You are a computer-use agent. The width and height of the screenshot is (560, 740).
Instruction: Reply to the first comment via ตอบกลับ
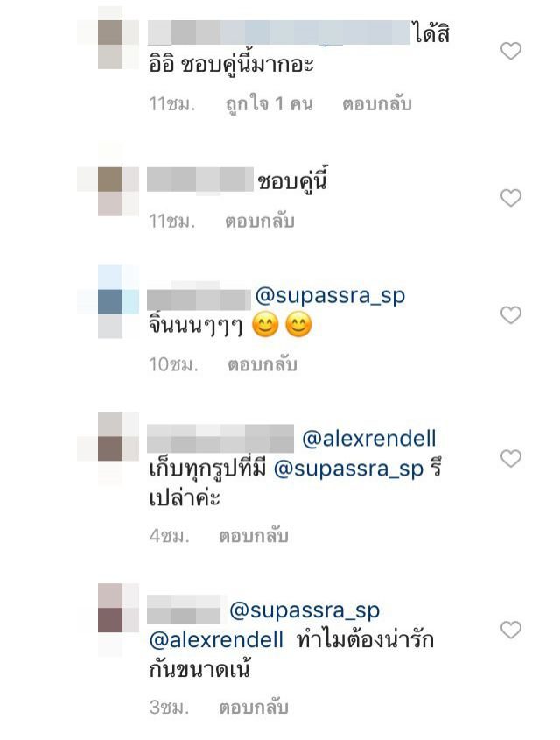pos(376,104)
